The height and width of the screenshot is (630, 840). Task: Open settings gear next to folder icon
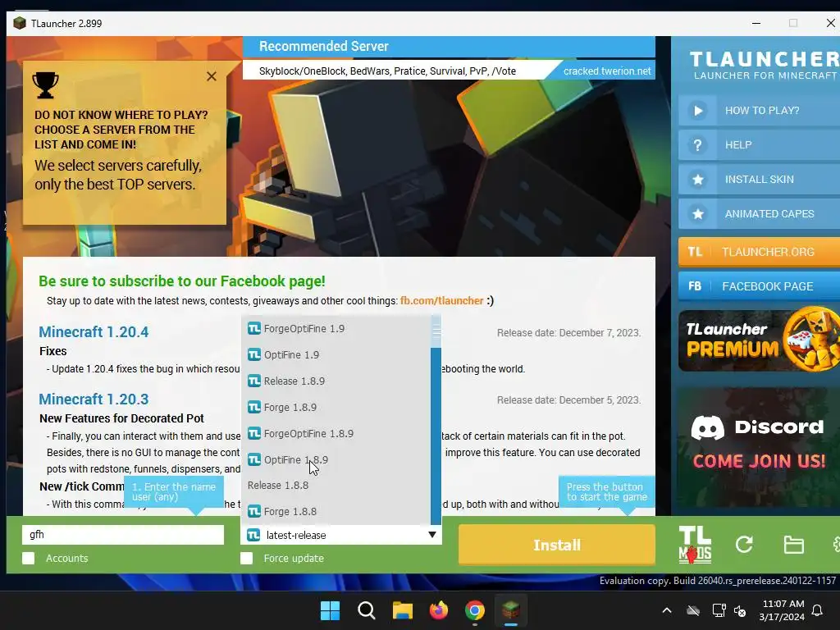(836, 545)
